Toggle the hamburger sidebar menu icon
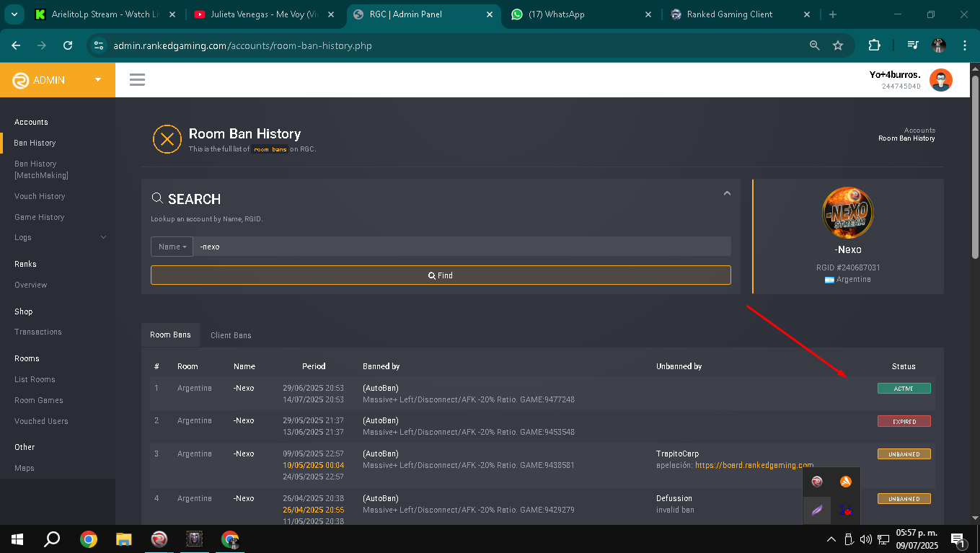The image size is (980, 553). pos(137,79)
